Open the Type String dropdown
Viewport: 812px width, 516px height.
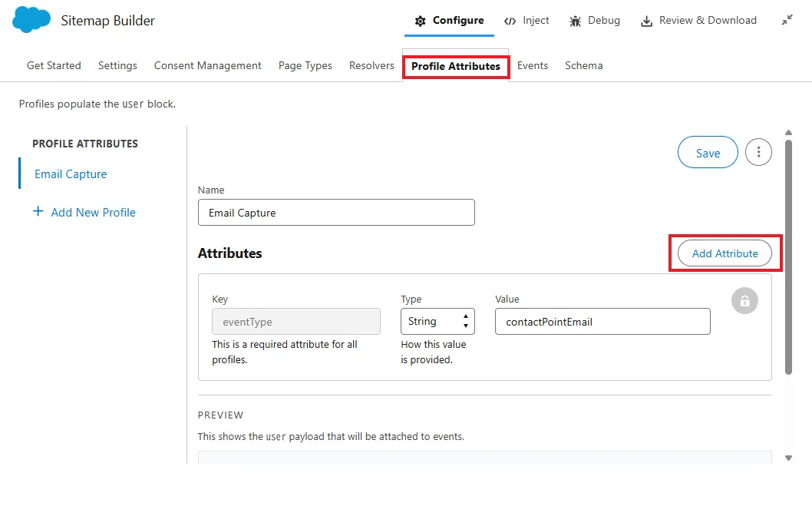pyautogui.click(x=437, y=321)
